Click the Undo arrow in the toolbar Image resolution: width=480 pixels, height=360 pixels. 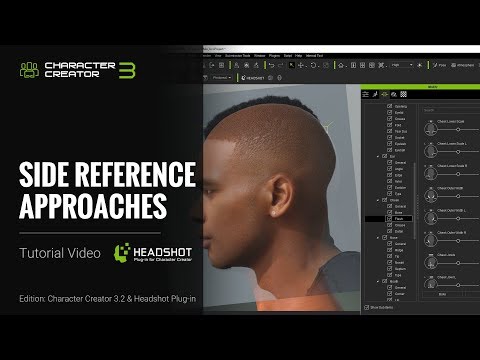pyautogui.click(x=272, y=65)
